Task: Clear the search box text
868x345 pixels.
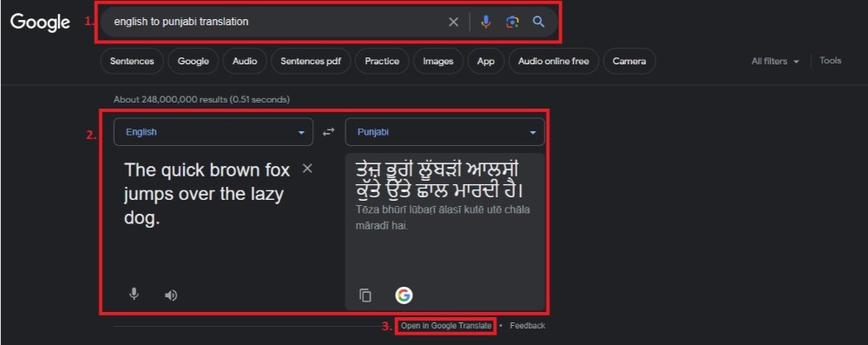Action: (453, 22)
